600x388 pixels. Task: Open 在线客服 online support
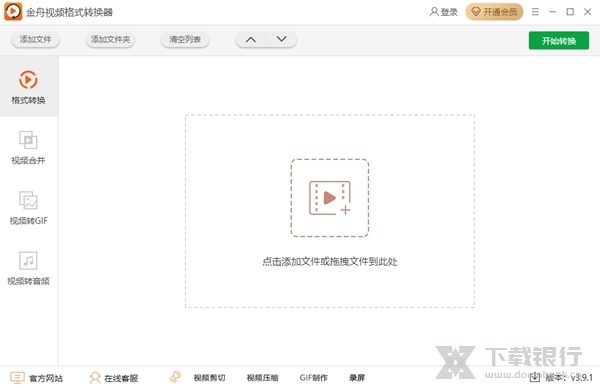click(x=114, y=378)
